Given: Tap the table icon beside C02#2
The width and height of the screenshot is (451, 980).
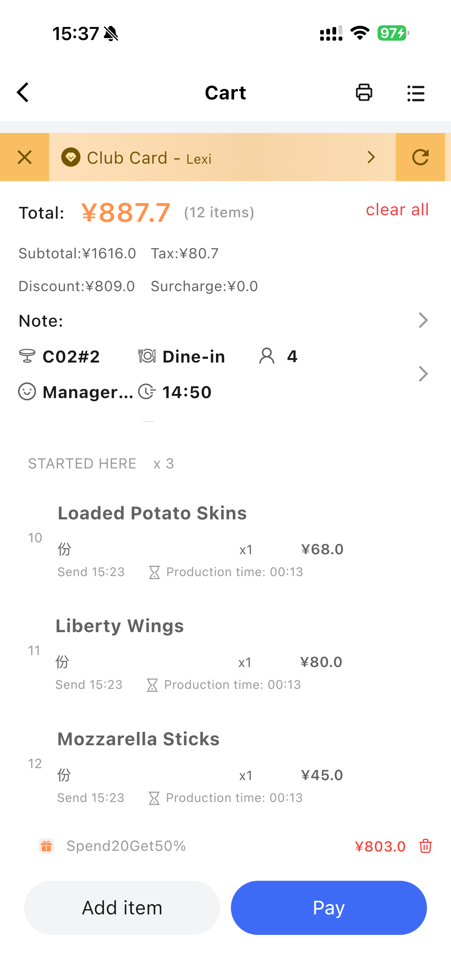Looking at the screenshot, I should click(27, 356).
